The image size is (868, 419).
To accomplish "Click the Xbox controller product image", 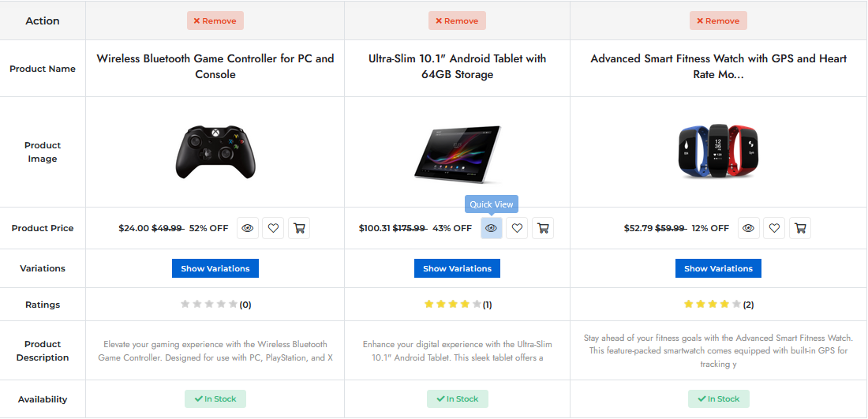I will [x=215, y=152].
